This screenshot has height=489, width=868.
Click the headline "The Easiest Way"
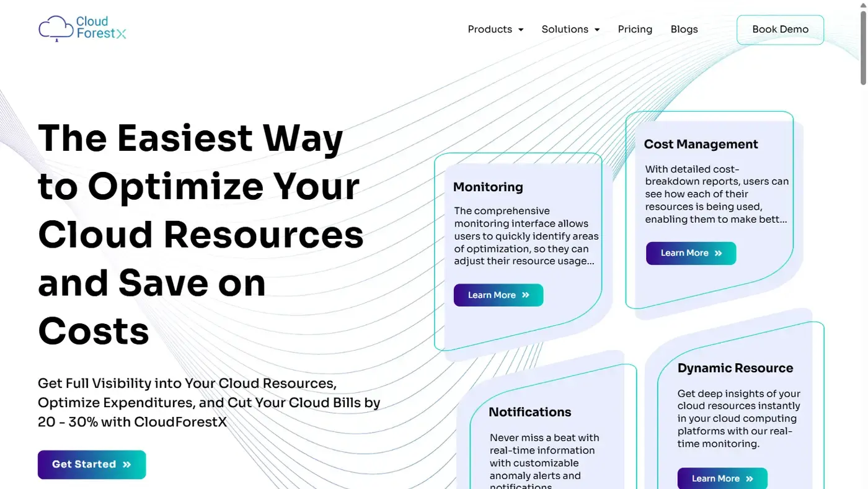tap(190, 138)
